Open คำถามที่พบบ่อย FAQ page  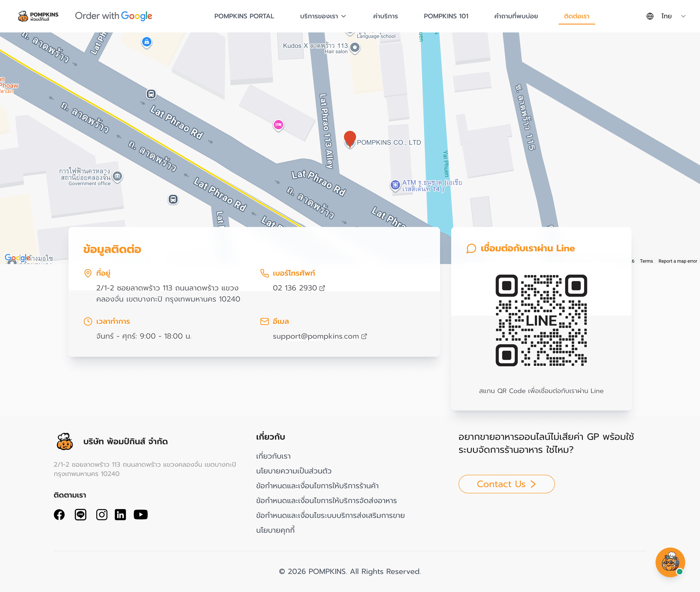(516, 16)
